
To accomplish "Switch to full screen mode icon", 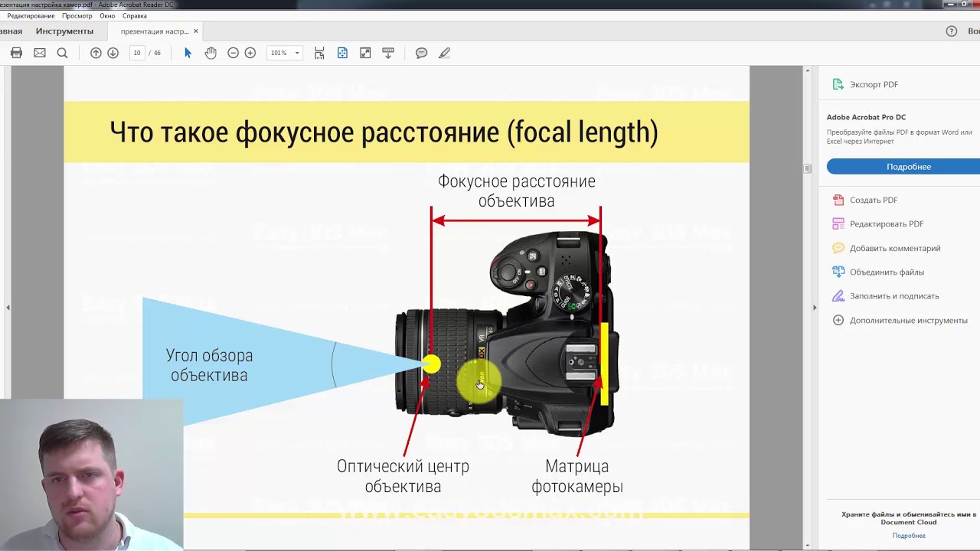I will [365, 53].
